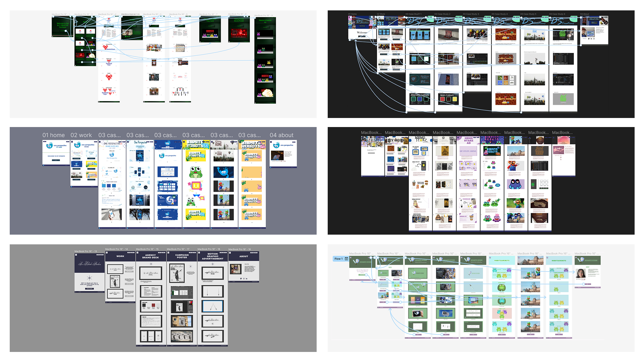Click the sword-and-shield logo in first Enchanted Designs frame
The width and height of the screenshot is (644, 362).
click(357, 261)
